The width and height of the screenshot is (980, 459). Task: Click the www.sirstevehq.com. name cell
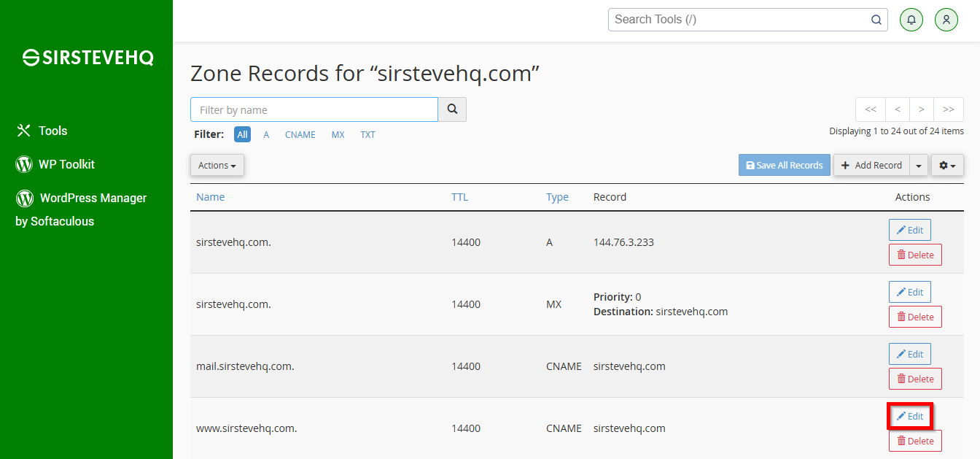(246, 428)
